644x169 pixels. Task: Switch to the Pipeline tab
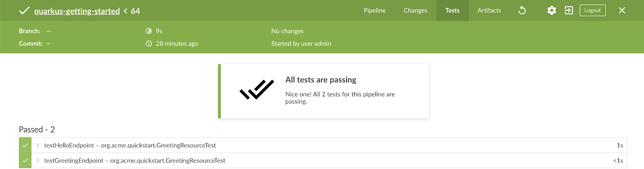coord(375,10)
